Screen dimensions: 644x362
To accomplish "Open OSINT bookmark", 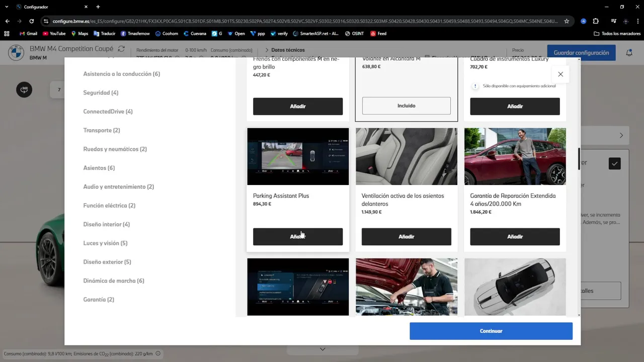I will (354, 34).
